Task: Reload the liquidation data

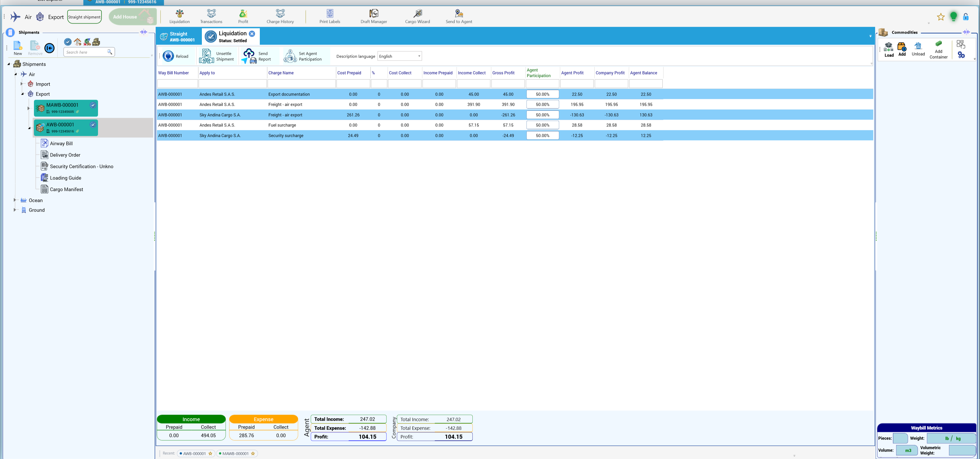Action: (176, 56)
